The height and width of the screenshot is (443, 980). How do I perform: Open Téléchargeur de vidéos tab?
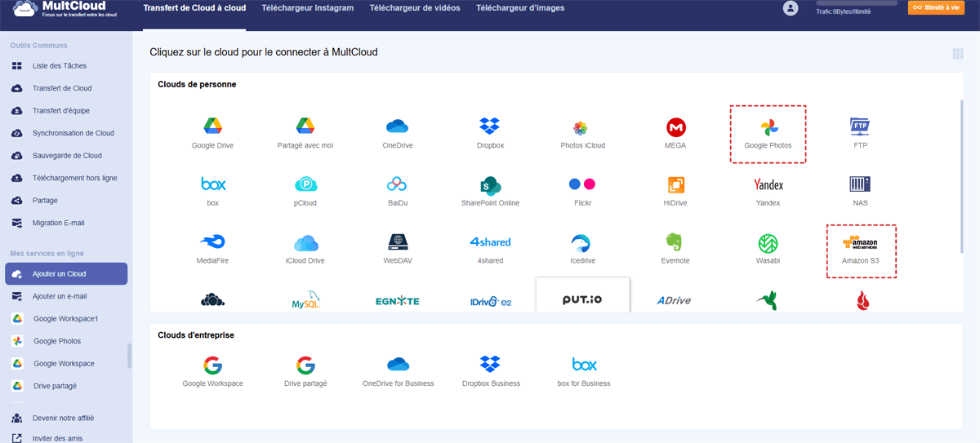[x=414, y=8]
